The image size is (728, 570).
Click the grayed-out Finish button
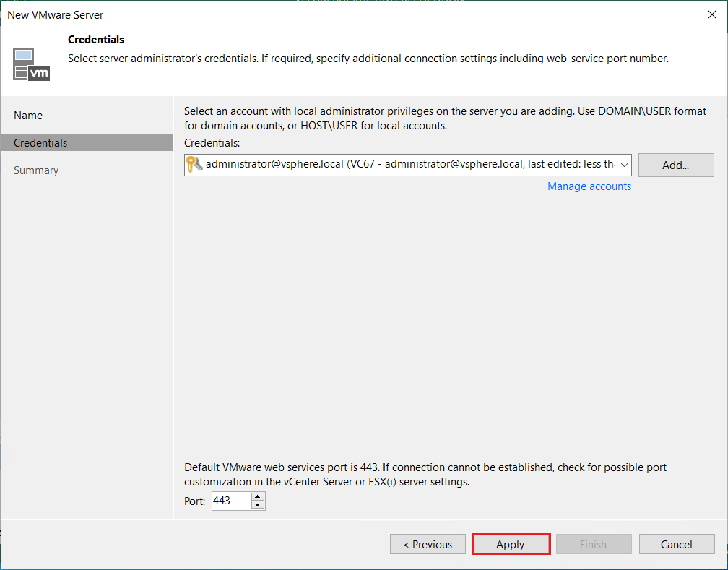594,544
